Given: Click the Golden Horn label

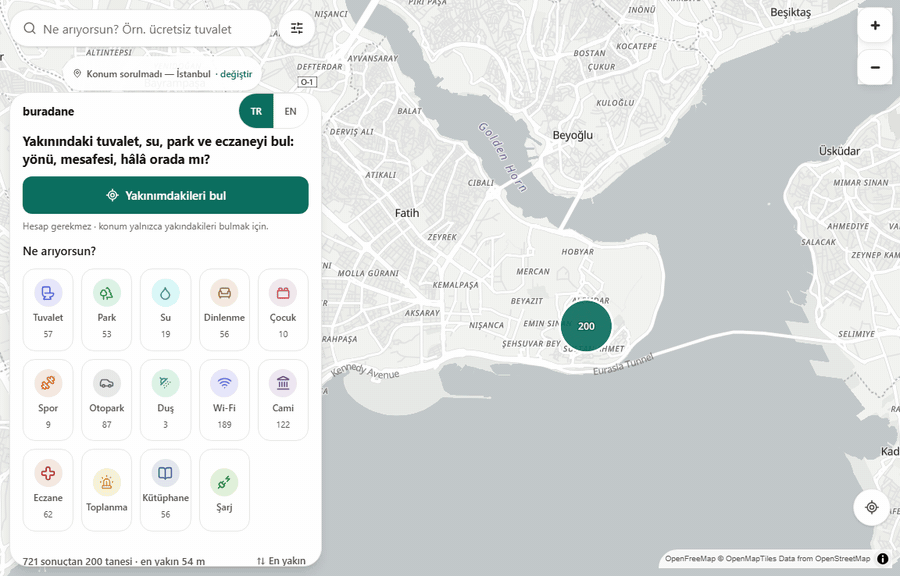Looking at the screenshot, I should (x=502, y=157).
